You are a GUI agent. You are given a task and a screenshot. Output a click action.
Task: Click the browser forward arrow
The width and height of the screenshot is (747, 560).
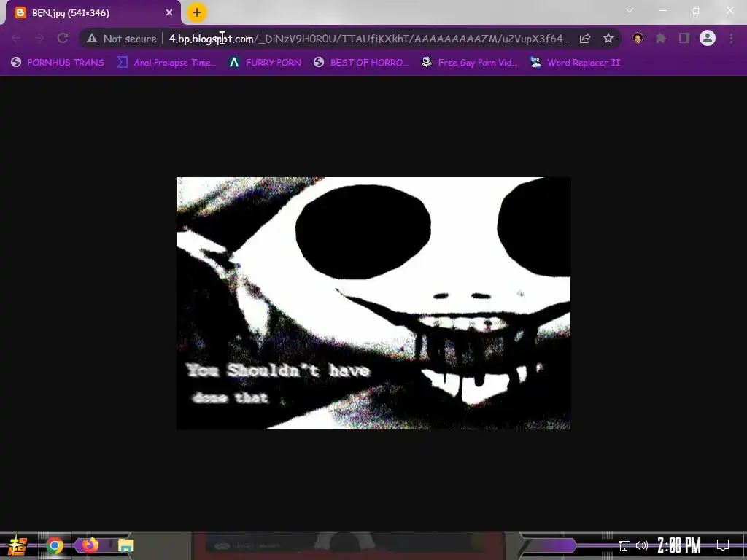tap(39, 38)
